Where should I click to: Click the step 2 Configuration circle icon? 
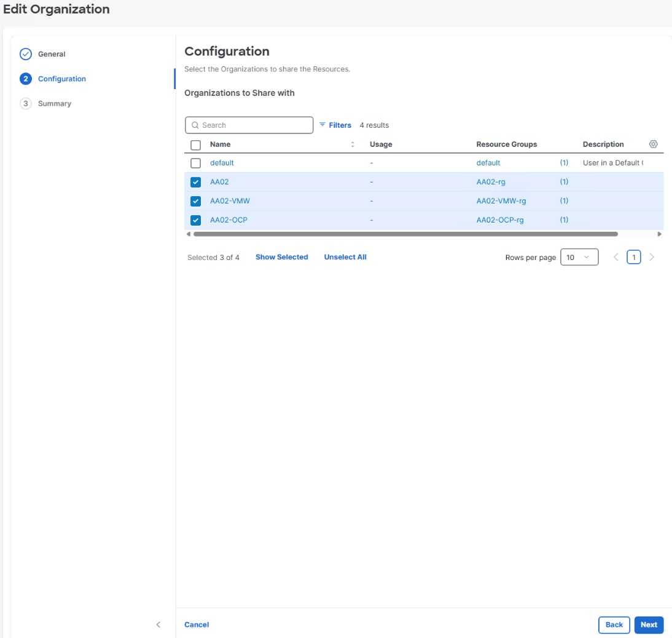(26, 79)
